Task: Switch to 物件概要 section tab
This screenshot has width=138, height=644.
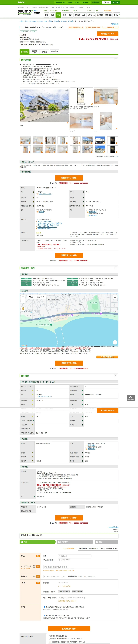Action: 44,52
